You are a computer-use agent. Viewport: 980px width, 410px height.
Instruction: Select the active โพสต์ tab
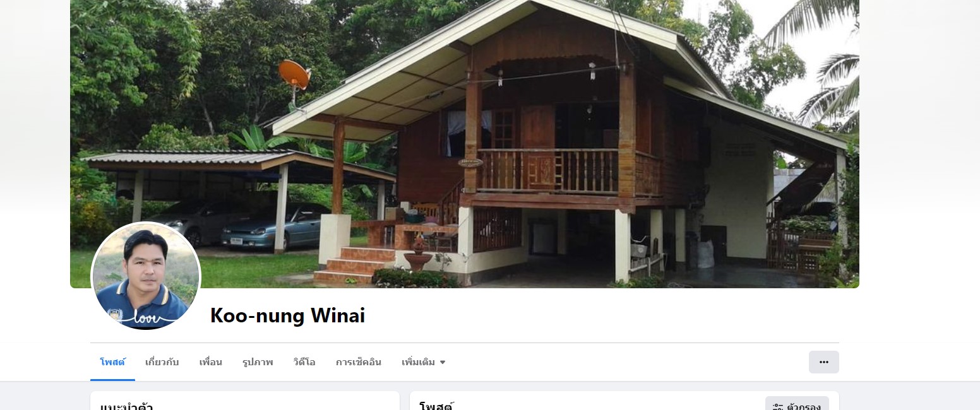point(112,362)
